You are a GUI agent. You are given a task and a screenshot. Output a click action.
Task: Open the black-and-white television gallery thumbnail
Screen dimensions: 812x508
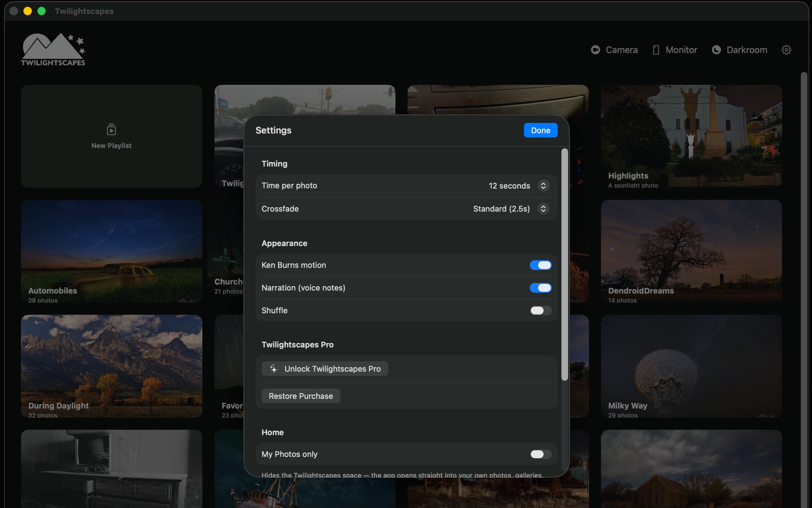tap(111, 469)
